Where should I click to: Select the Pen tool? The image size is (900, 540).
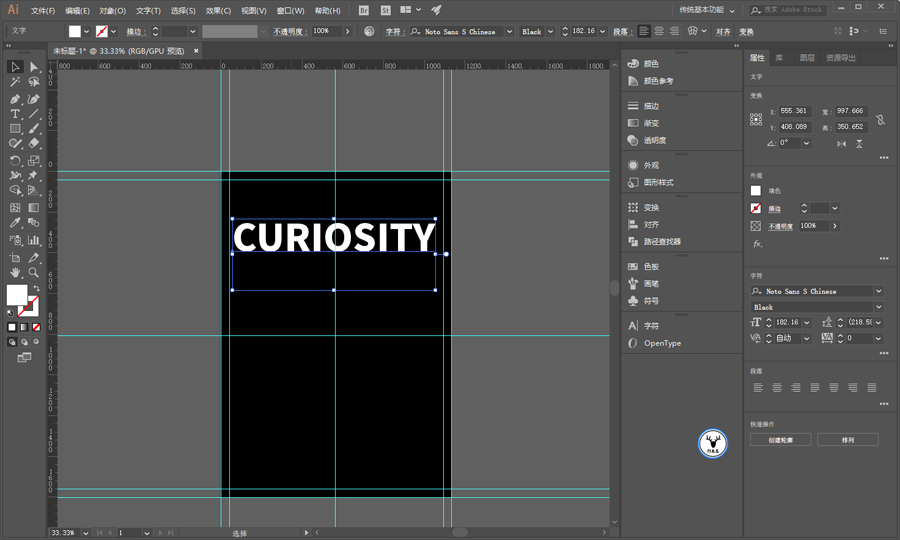click(x=15, y=99)
